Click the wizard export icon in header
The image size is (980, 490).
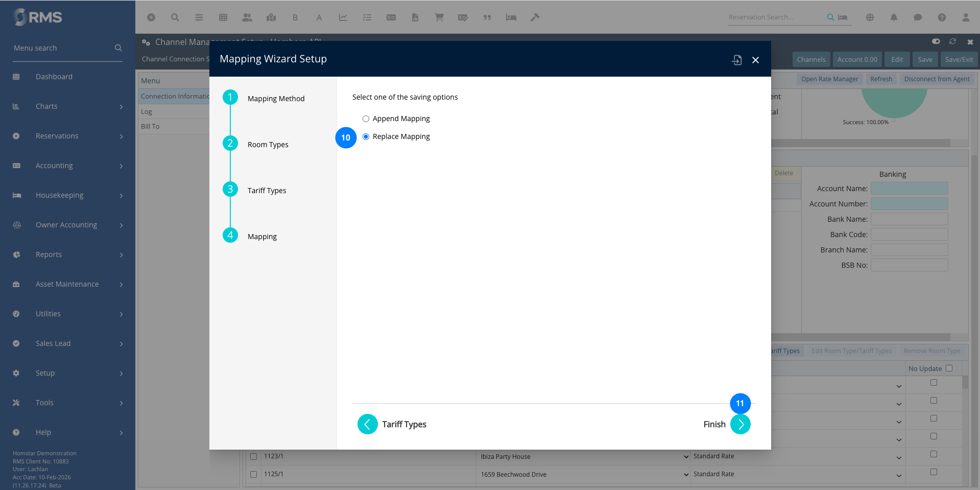(x=736, y=60)
